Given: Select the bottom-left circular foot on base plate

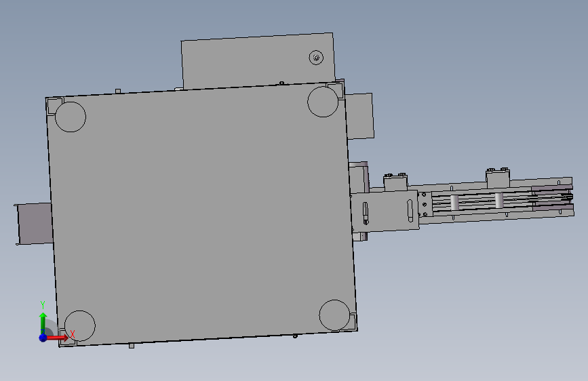Looking at the screenshot, I should pyautogui.click(x=80, y=326).
